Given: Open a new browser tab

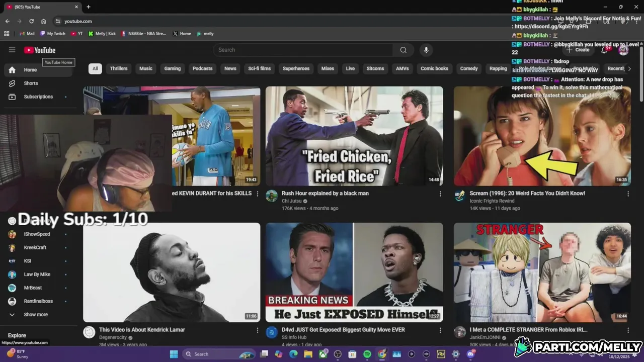Looking at the screenshot, I should pyautogui.click(x=89, y=7).
